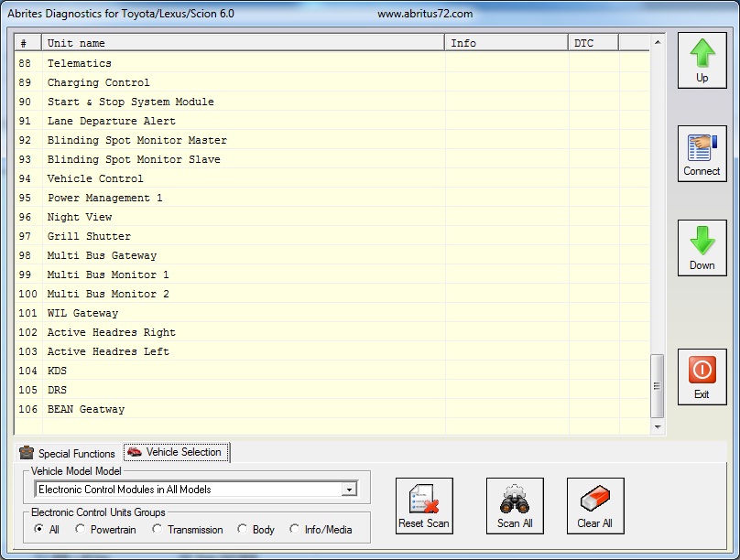Select the Vehicle Control row
740x560 pixels.
(x=332, y=178)
